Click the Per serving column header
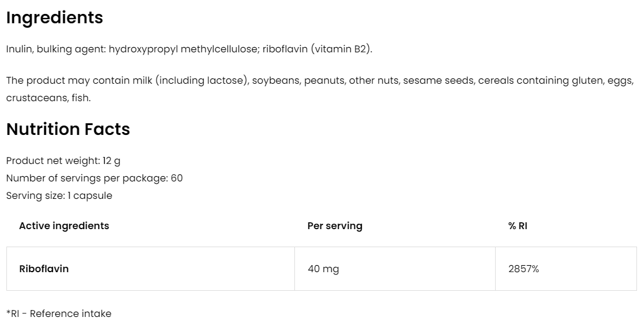The height and width of the screenshot is (328, 644). (335, 226)
